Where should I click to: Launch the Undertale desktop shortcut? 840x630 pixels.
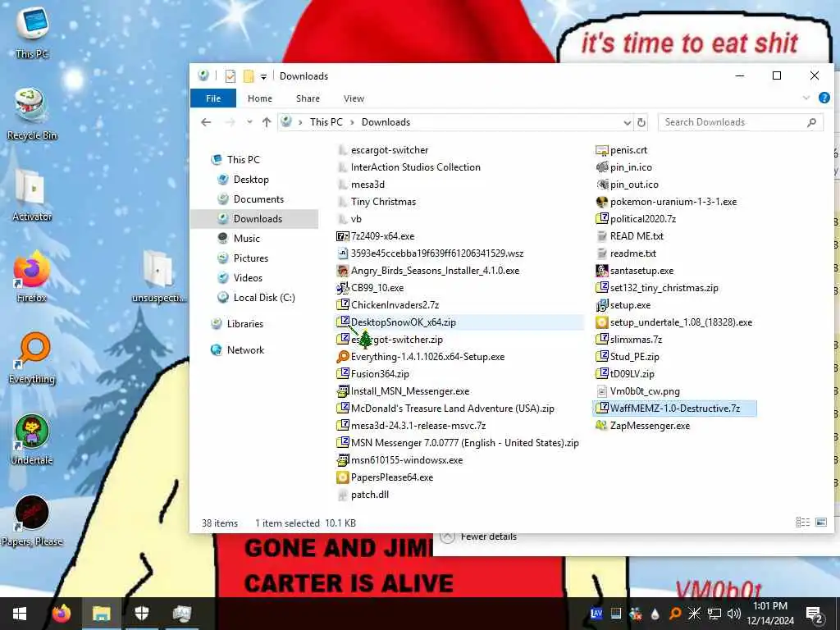click(32, 440)
